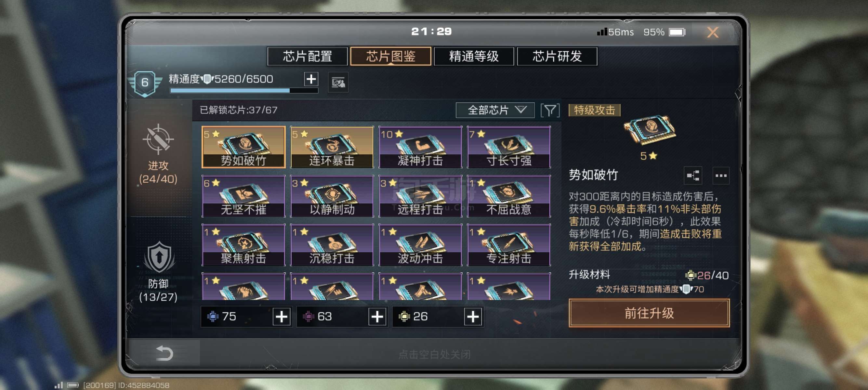This screenshot has height=390, width=868.
Task: Click the 精通度 progress bar
Action: 244,91
